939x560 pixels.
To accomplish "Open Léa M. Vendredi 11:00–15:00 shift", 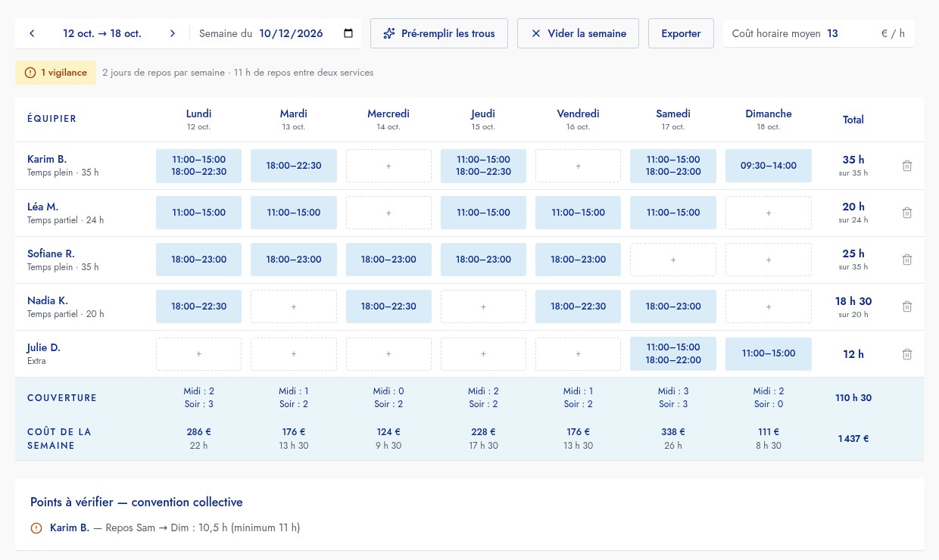I will point(578,213).
